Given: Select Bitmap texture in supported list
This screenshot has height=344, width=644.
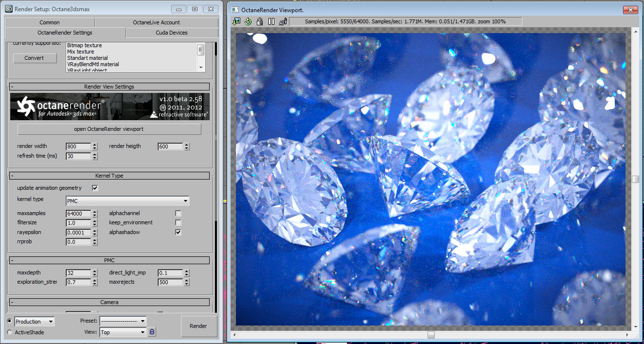Looking at the screenshot, I should (x=84, y=45).
